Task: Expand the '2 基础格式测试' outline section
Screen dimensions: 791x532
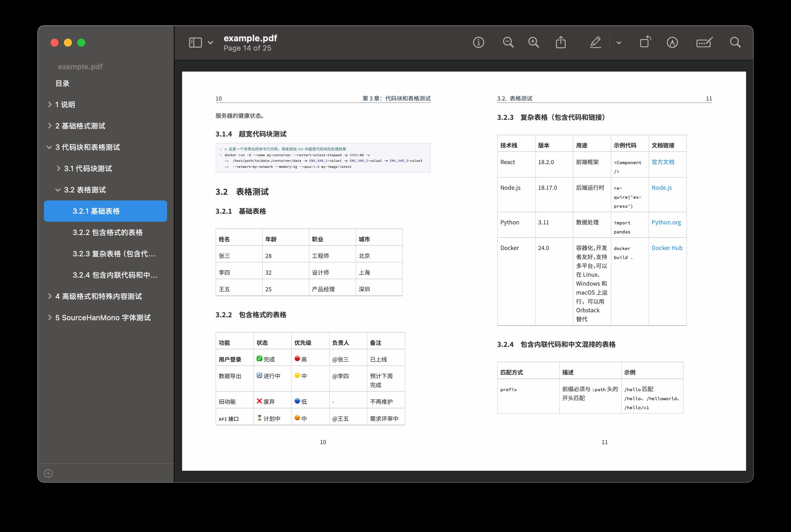Action: point(50,126)
